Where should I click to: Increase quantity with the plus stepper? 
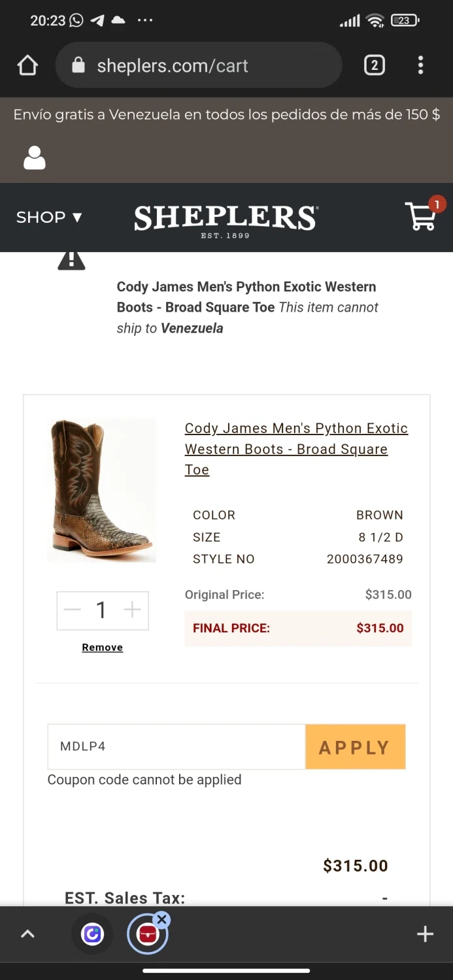coord(132,610)
